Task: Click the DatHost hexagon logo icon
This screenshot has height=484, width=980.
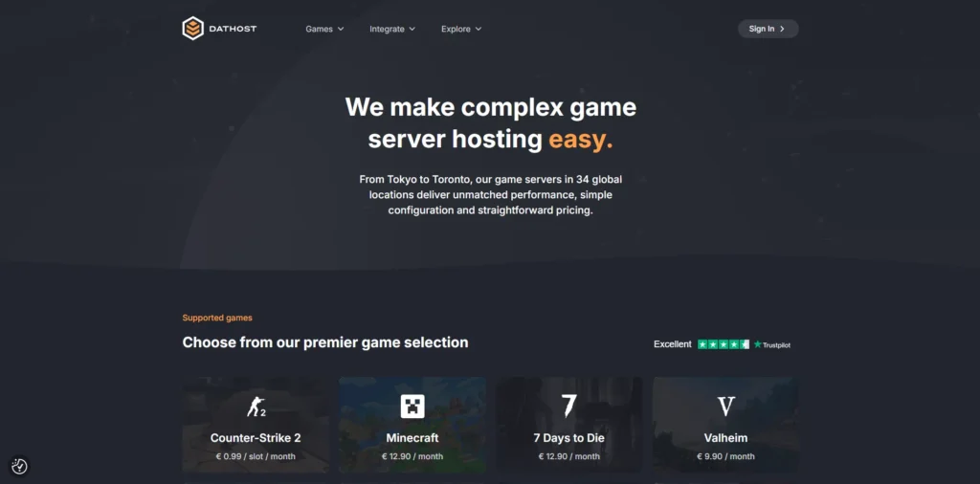Action: 193,29
